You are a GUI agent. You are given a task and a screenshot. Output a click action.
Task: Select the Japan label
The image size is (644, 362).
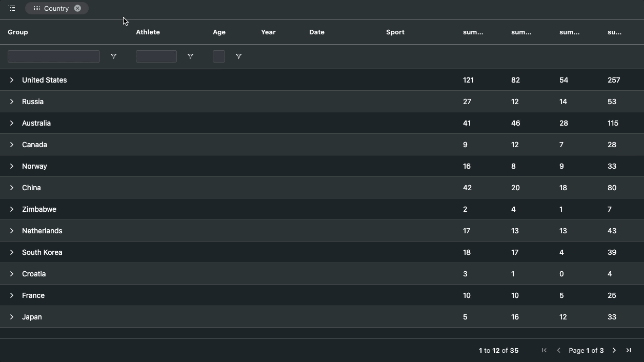32,317
